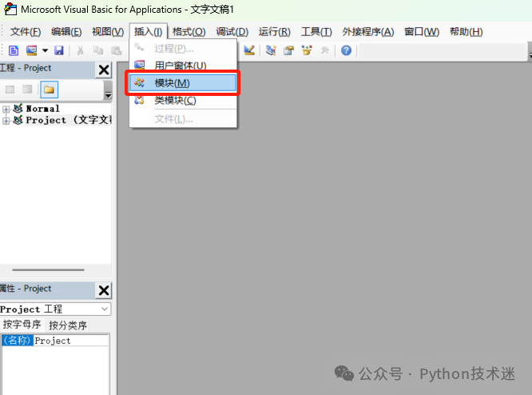Viewport: 532px width, 395px height.
Task: Close the 工程 - Project panel
Action: point(104,70)
